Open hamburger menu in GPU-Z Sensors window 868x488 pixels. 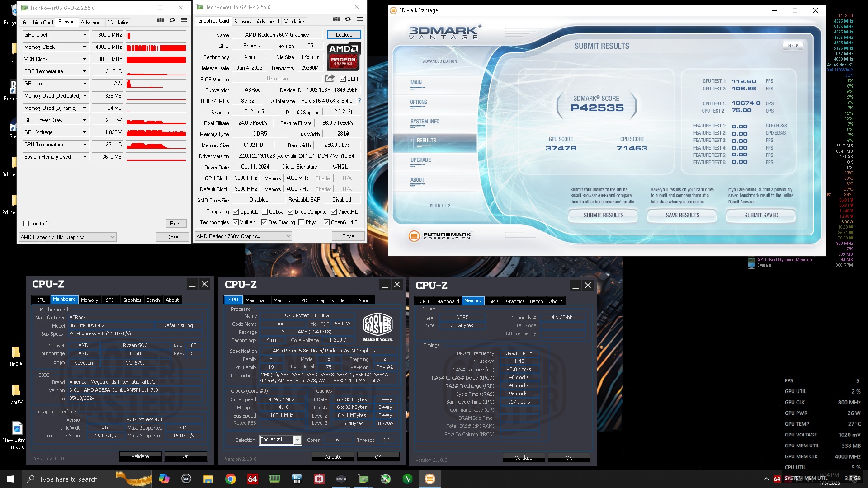[184, 20]
